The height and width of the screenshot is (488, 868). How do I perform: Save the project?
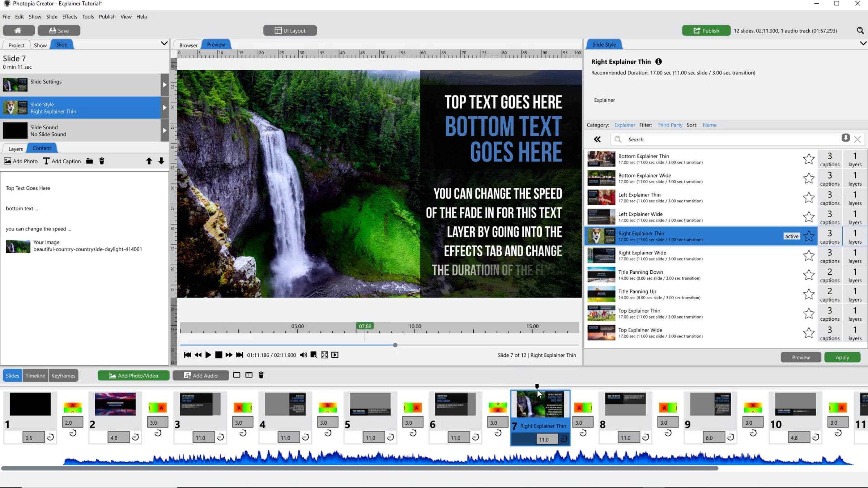(x=59, y=30)
